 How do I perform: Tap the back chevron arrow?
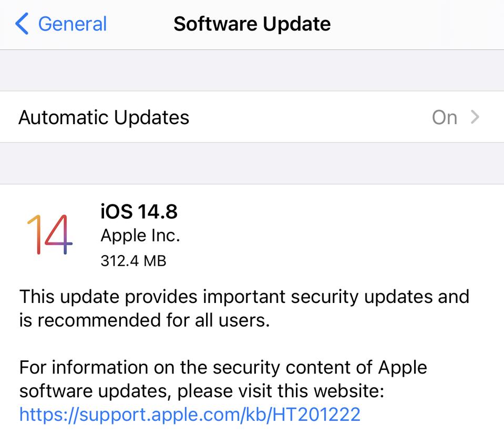pyautogui.click(x=22, y=24)
